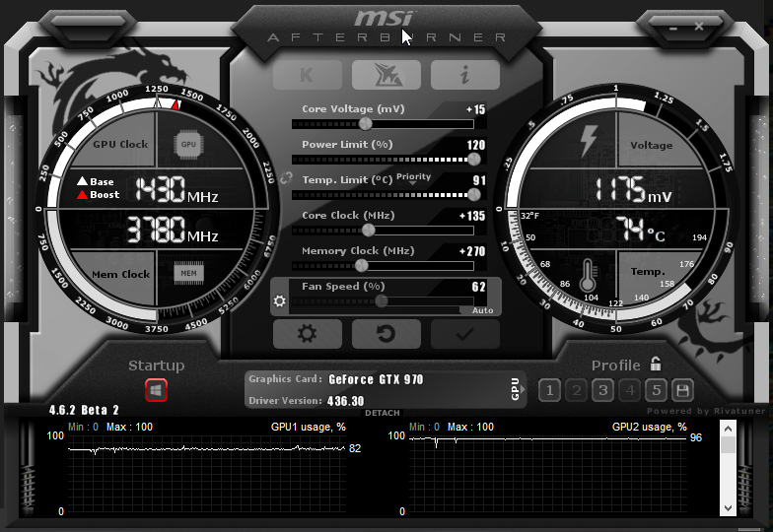Save the profile using the floppy disk icon

coord(682,390)
